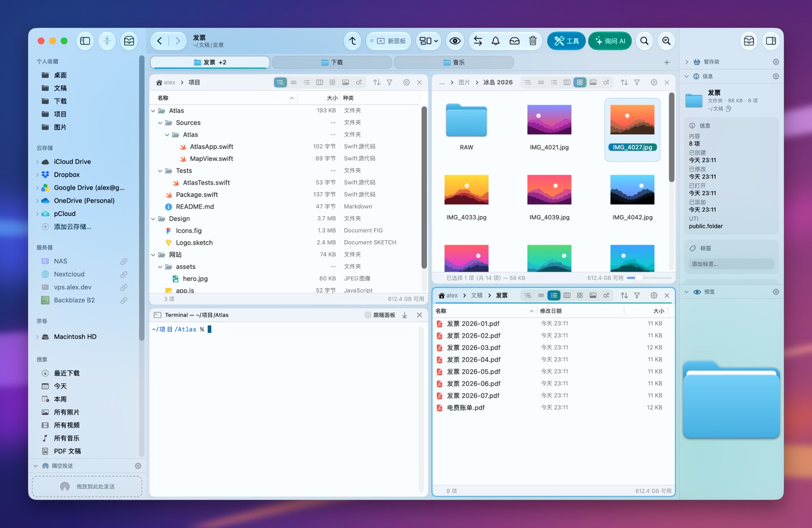Open the panel layout dropdown
812x528 pixels.
point(429,41)
